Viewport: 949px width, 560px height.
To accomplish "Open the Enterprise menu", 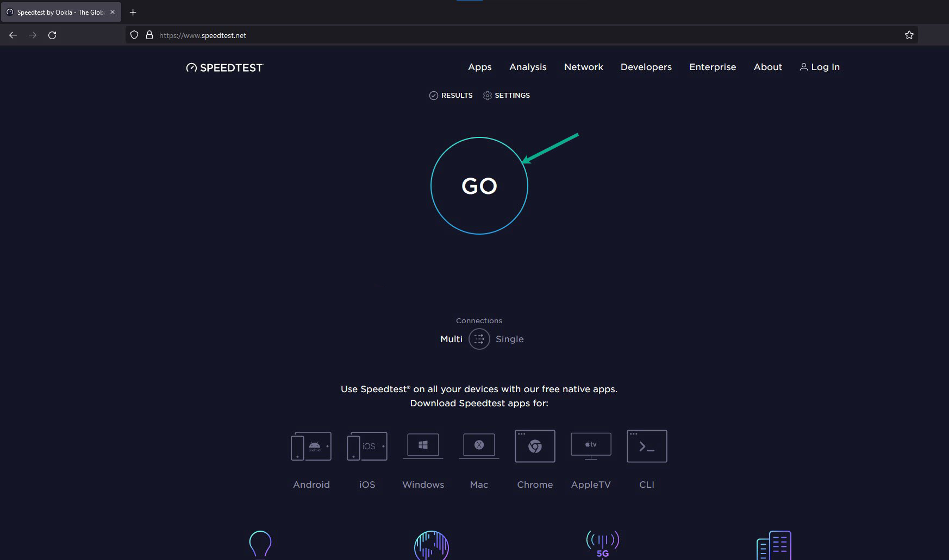I will 713,67.
